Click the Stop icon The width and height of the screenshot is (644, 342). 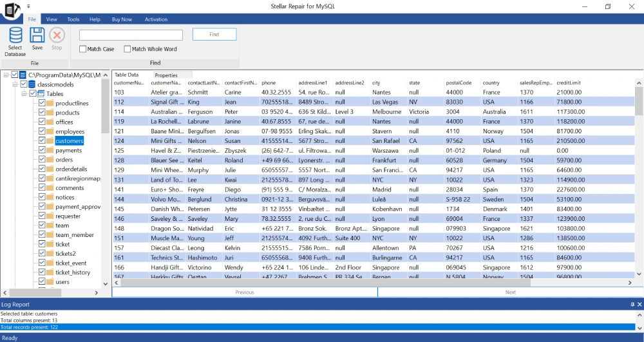pyautogui.click(x=57, y=35)
